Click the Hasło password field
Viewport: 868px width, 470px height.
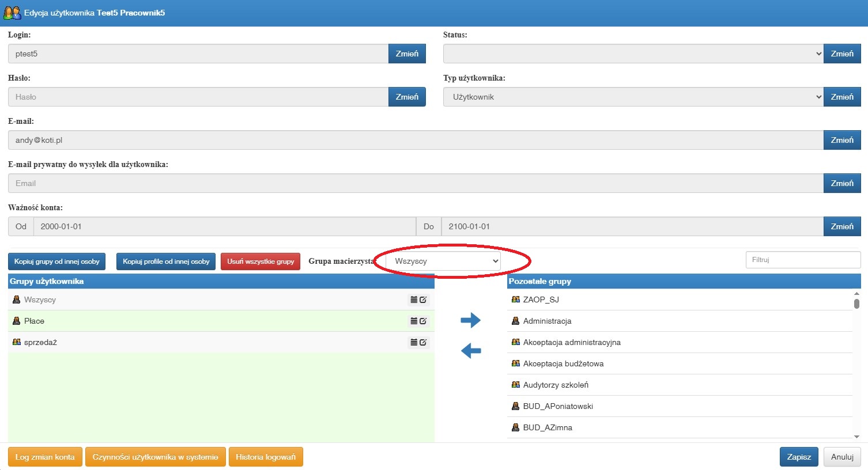(x=198, y=97)
